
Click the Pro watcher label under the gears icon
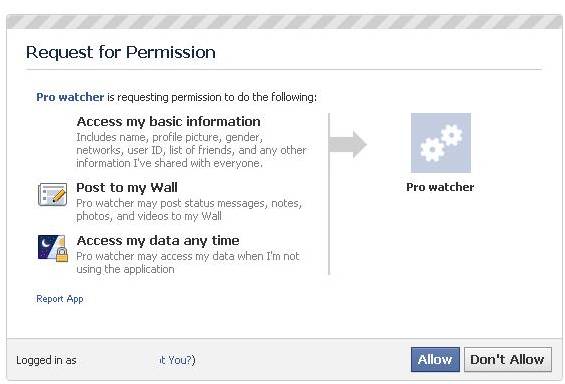click(x=440, y=187)
